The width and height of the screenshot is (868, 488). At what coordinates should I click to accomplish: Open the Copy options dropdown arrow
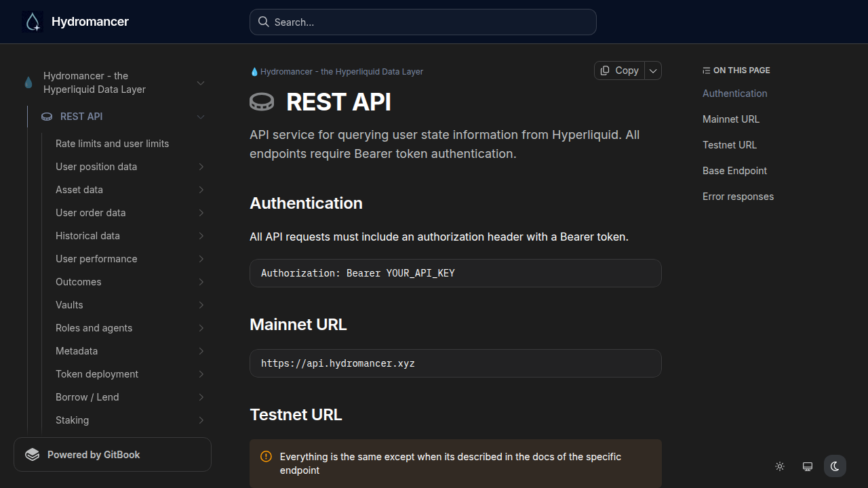[x=653, y=70]
